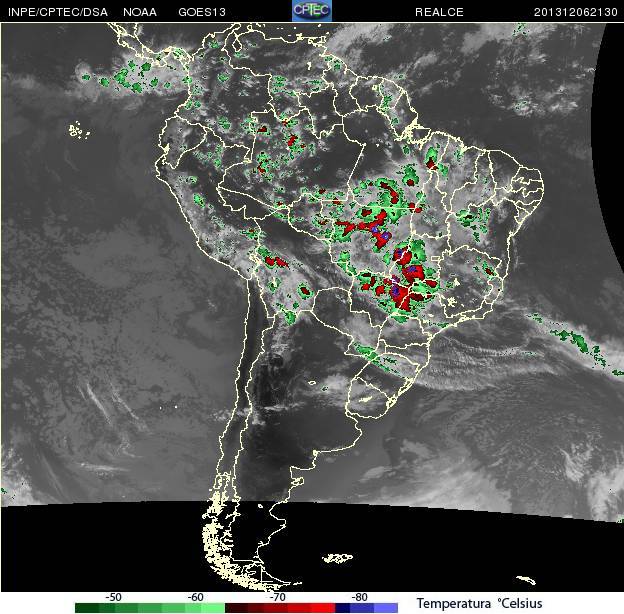624x614 pixels.
Task: Click the NOAA label in the header
Action: pyautogui.click(x=140, y=12)
